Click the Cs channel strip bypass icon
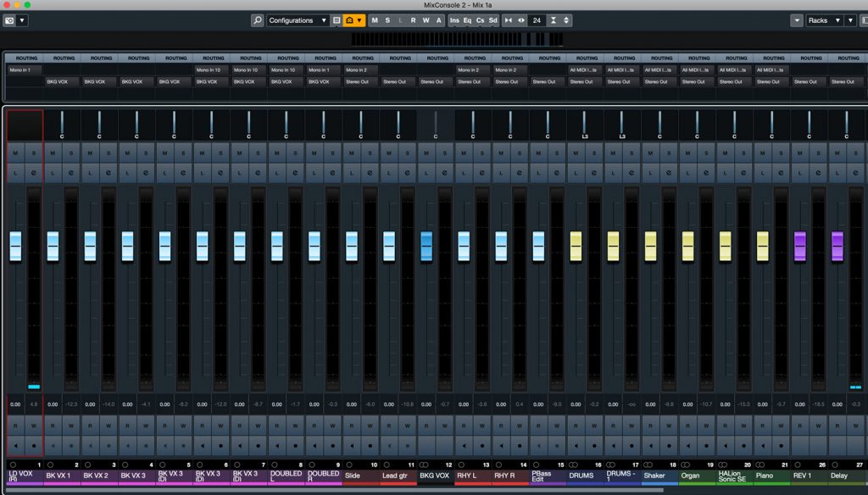Screen dimensions: 868x495 [480, 19]
